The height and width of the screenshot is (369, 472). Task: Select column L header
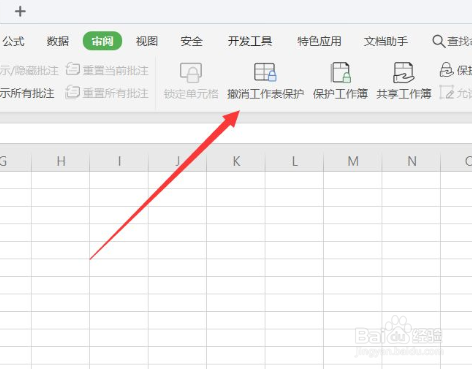tap(294, 161)
